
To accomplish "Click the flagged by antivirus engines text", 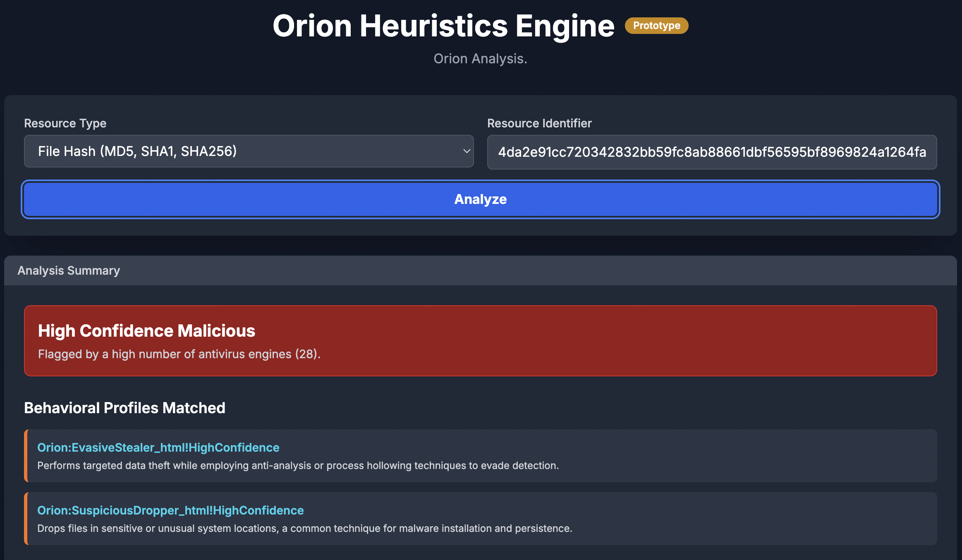I will (179, 354).
